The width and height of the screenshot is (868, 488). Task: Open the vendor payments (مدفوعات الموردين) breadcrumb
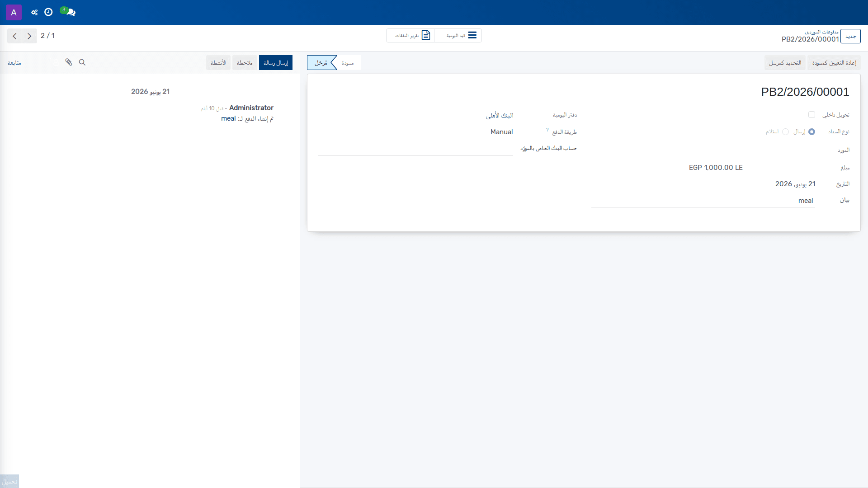tap(821, 32)
